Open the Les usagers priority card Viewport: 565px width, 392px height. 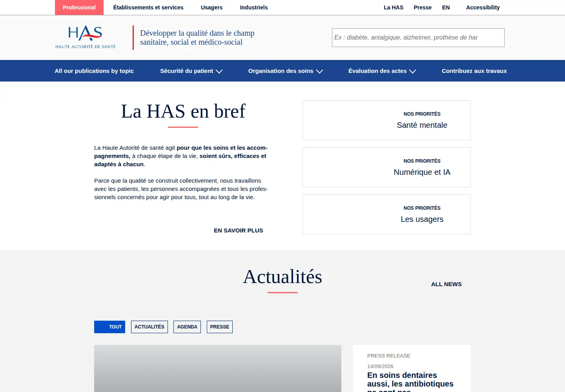[x=386, y=214]
